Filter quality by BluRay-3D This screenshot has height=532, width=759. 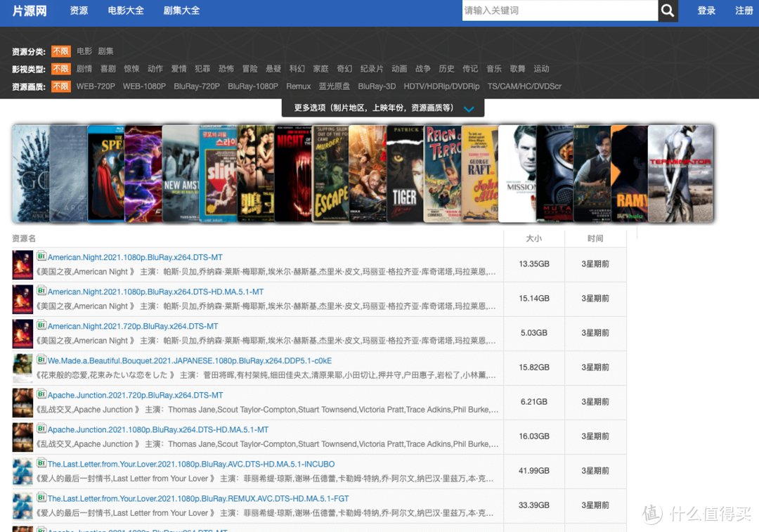(377, 86)
